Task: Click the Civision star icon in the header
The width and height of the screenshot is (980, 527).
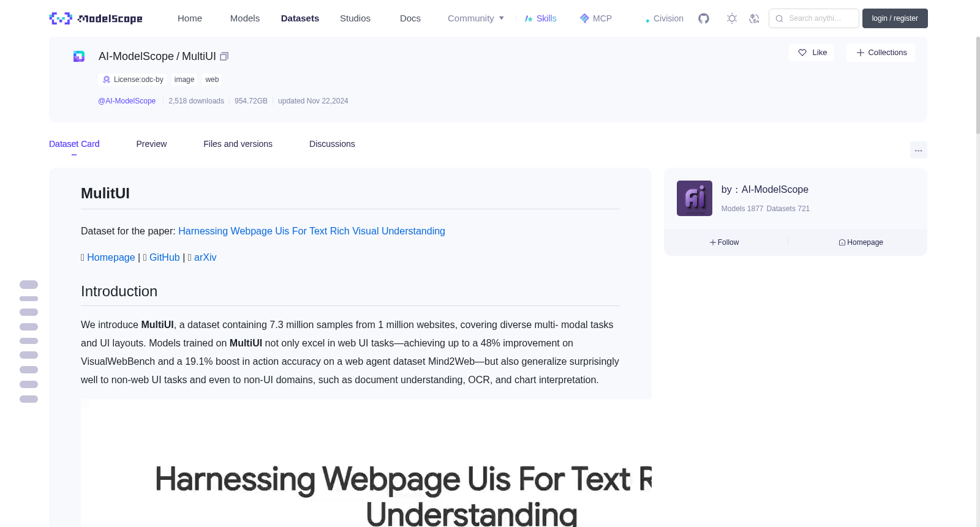Action: click(x=647, y=20)
